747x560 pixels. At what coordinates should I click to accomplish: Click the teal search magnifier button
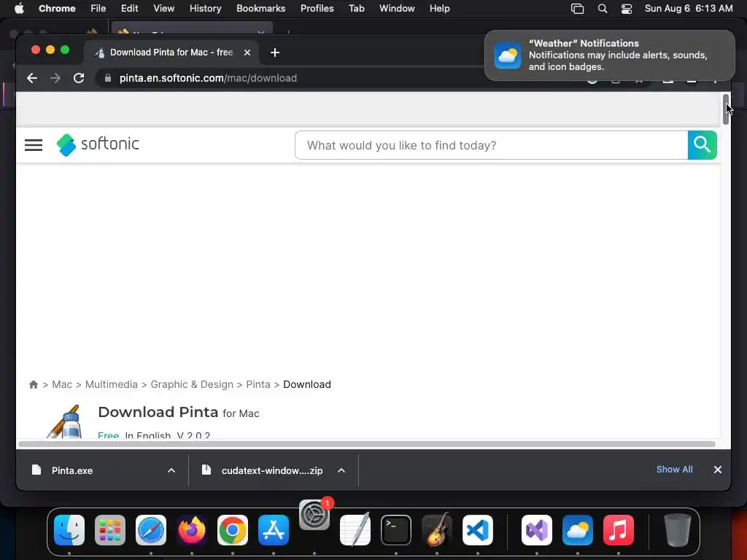point(703,145)
